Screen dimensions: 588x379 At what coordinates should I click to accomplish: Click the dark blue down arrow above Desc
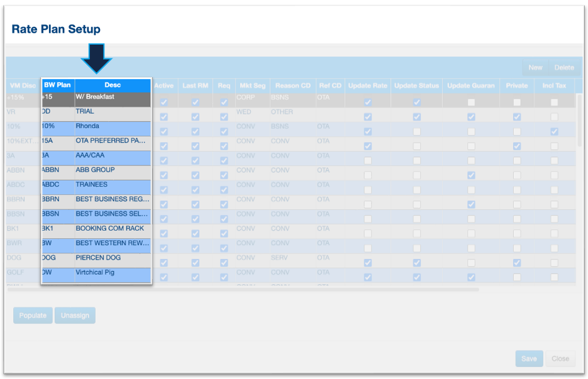(96, 58)
